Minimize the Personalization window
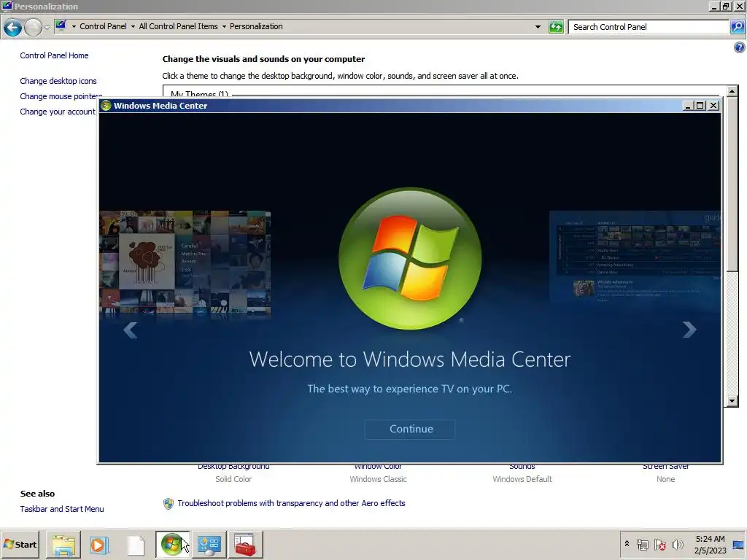This screenshot has width=747, height=560. pos(713,6)
